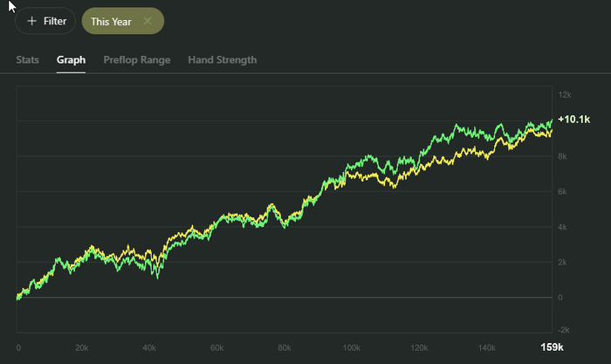This screenshot has width=611, height=364.
Task: Switch to the Stats tab
Action: point(28,60)
